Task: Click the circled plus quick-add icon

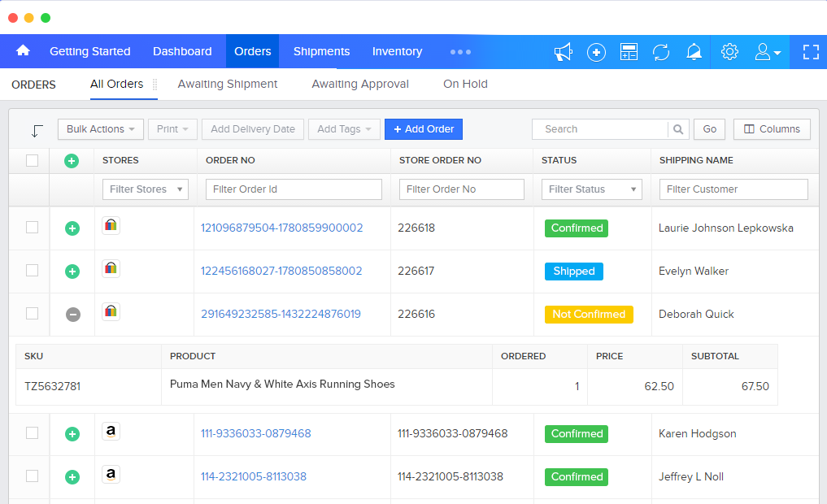Action: coord(596,52)
